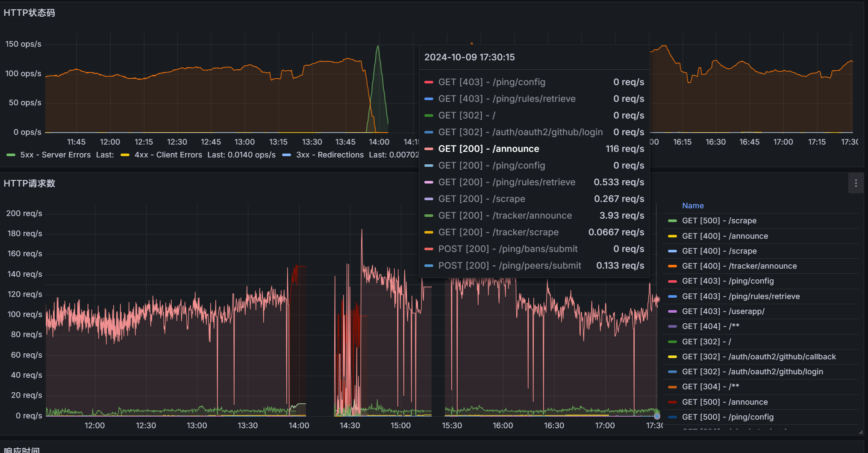Click color swatch for GET [500] - /scrape

pyautogui.click(x=672, y=221)
